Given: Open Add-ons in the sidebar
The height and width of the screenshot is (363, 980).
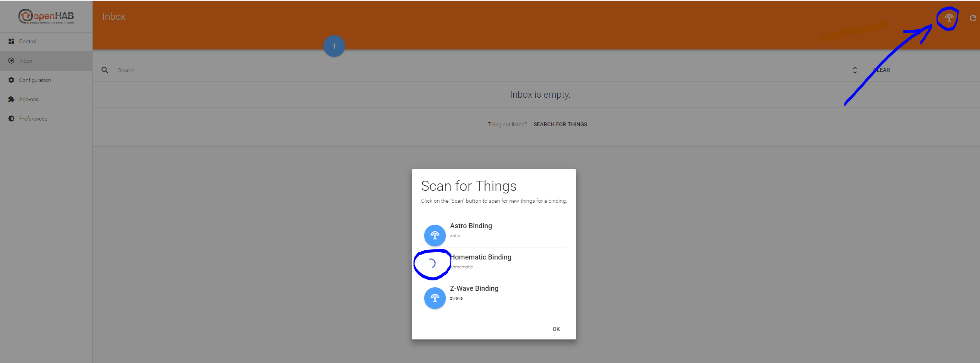Looking at the screenshot, I should tap(46, 99).
